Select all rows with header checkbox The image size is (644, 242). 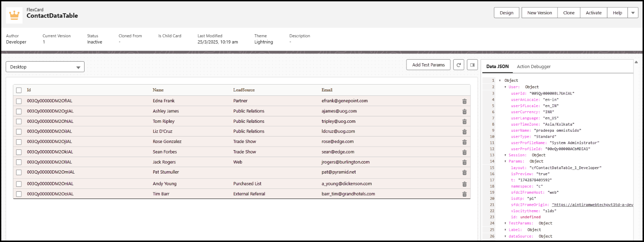(19, 90)
